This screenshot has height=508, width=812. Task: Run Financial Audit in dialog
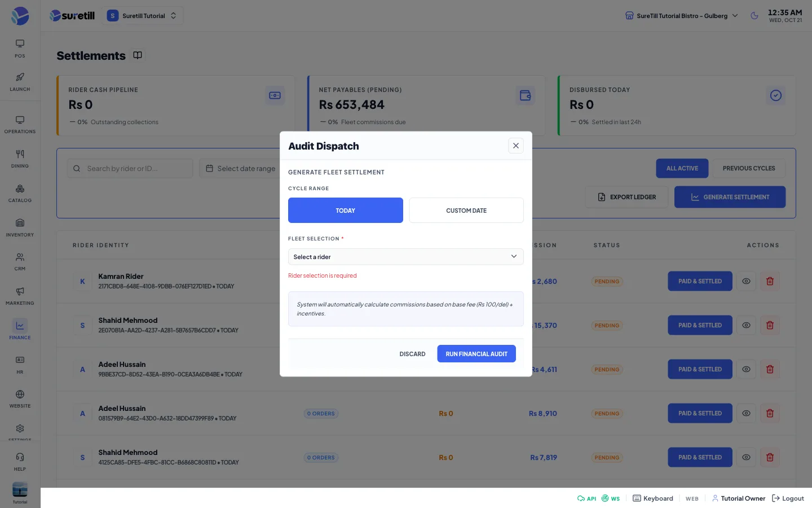coord(476,354)
